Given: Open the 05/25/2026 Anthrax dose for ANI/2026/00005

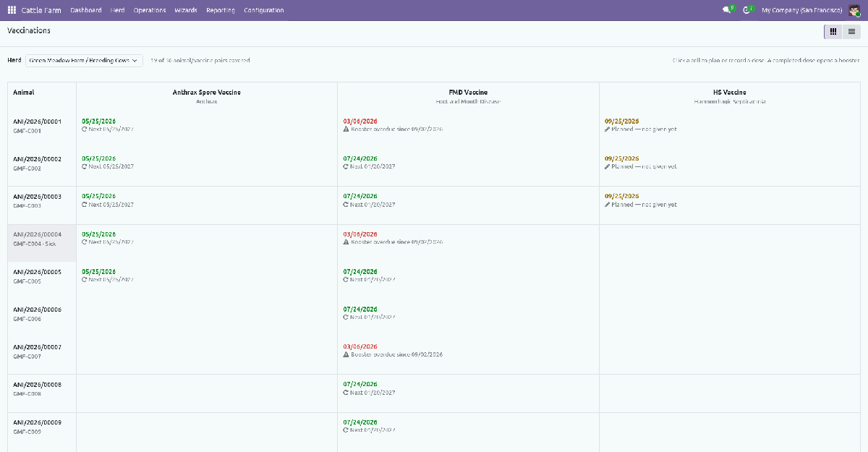Looking at the screenshot, I should (99, 272).
